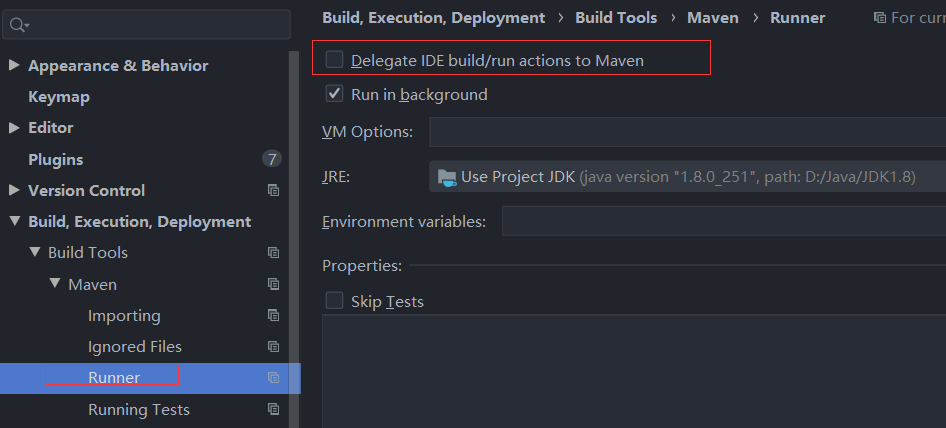Image resolution: width=946 pixels, height=428 pixels.
Task: Click the search magnifier icon in settings
Action: [19, 25]
